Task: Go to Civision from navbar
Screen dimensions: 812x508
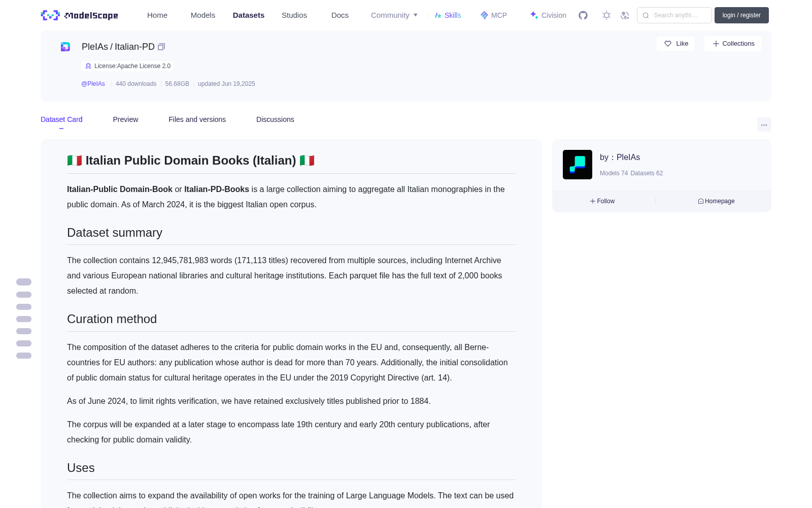Action: (548, 15)
